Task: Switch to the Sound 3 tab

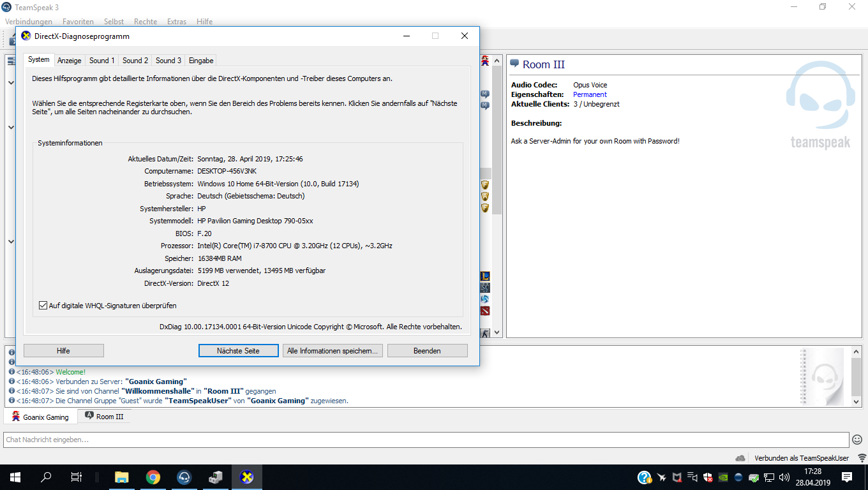Action: (x=168, y=61)
